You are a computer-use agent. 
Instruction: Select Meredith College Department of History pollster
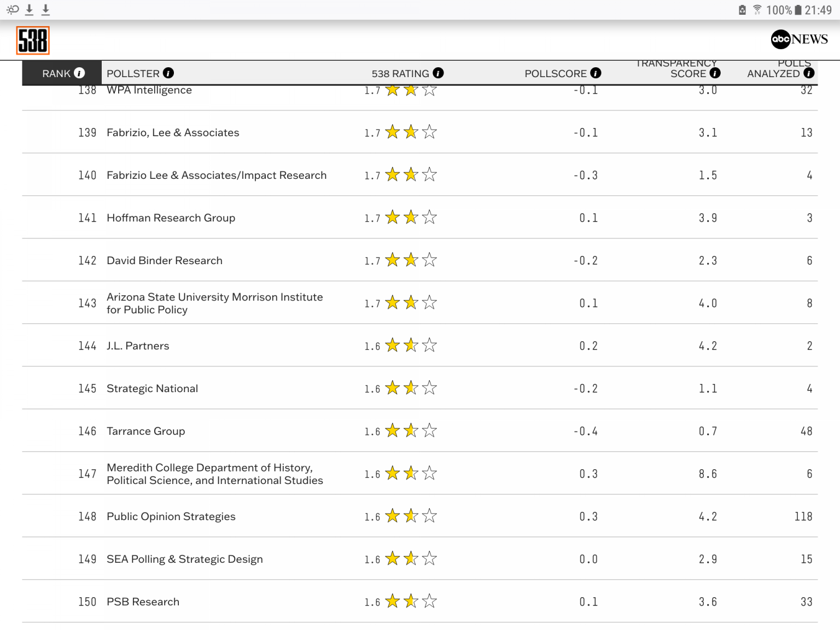coord(215,474)
